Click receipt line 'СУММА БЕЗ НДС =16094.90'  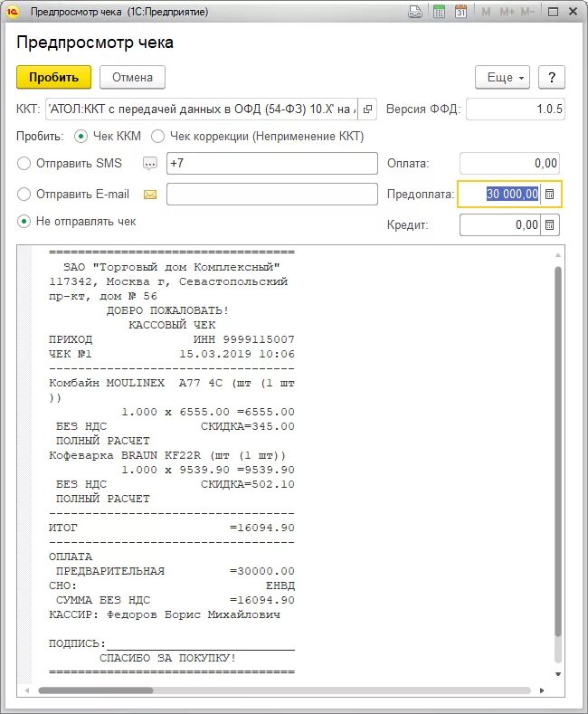[175, 600]
